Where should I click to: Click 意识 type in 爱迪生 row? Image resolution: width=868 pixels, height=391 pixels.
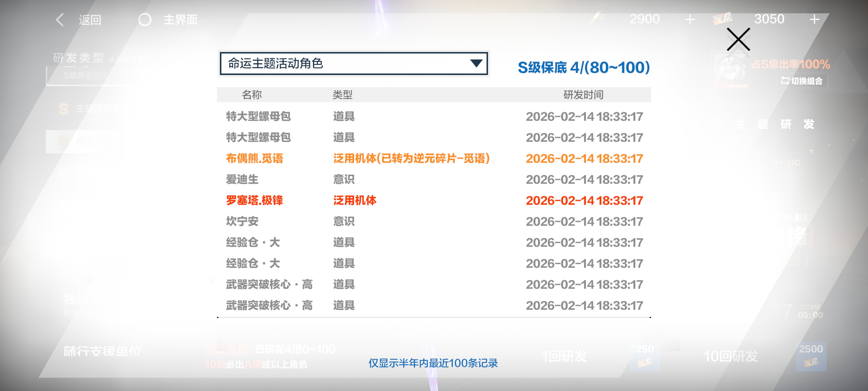tap(344, 179)
